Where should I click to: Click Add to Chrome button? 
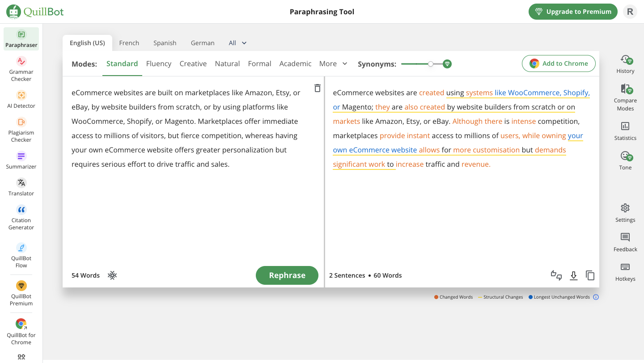coord(559,63)
